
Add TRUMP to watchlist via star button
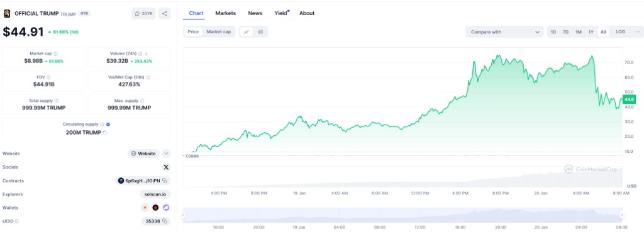[x=143, y=14]
